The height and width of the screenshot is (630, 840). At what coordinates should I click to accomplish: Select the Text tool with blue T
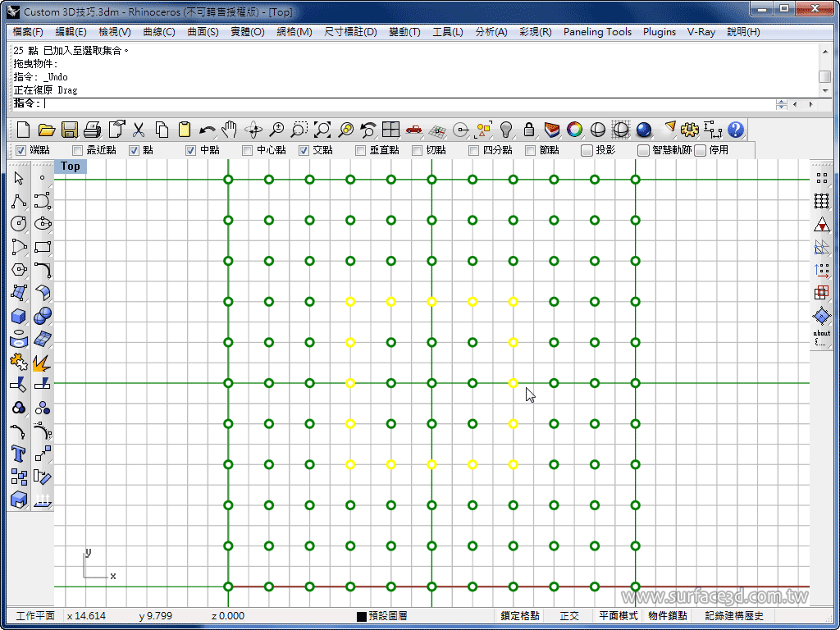19,454
